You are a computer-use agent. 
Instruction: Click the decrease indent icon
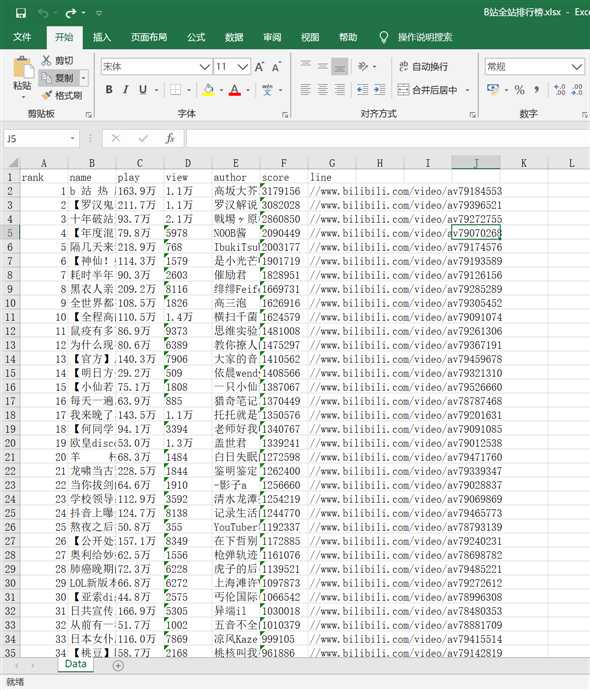[363, 90]
